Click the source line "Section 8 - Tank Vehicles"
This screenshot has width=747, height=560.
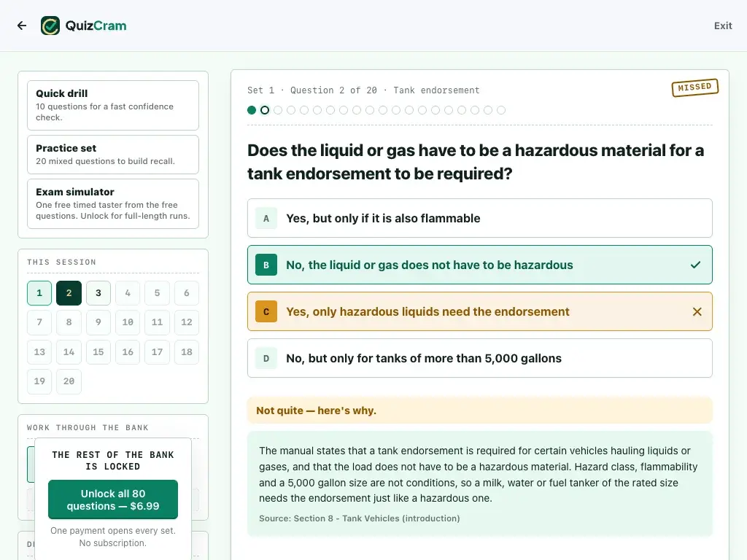click(x=359, y=518)
